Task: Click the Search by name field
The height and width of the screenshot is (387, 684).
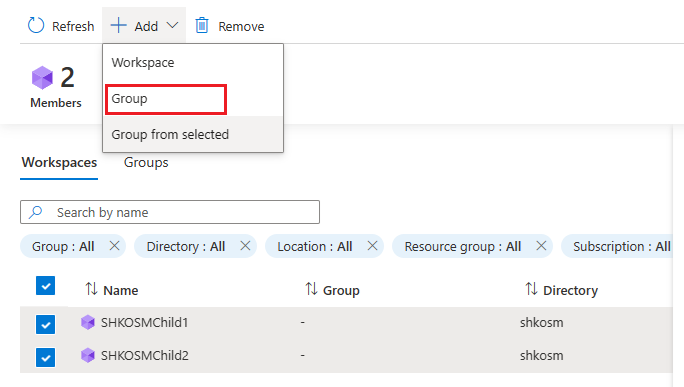Action: [x=170, y=212]
